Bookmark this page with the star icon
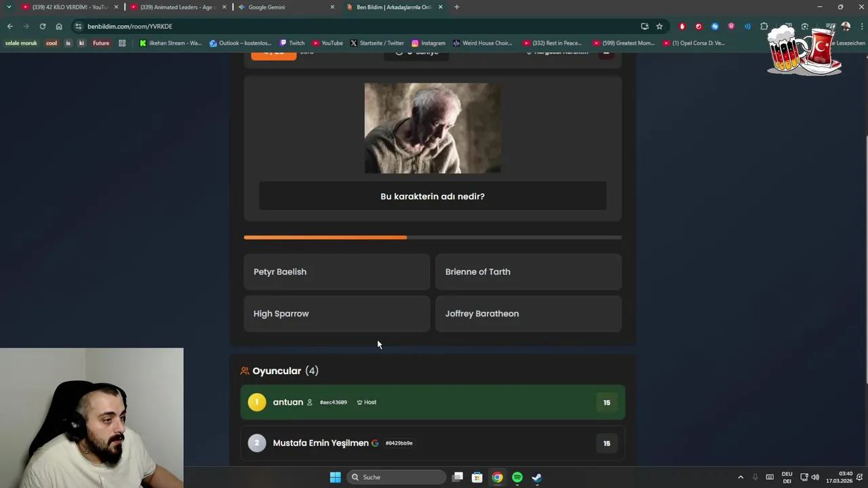Viewport: 868px width, 488px height. click(659, 26)
